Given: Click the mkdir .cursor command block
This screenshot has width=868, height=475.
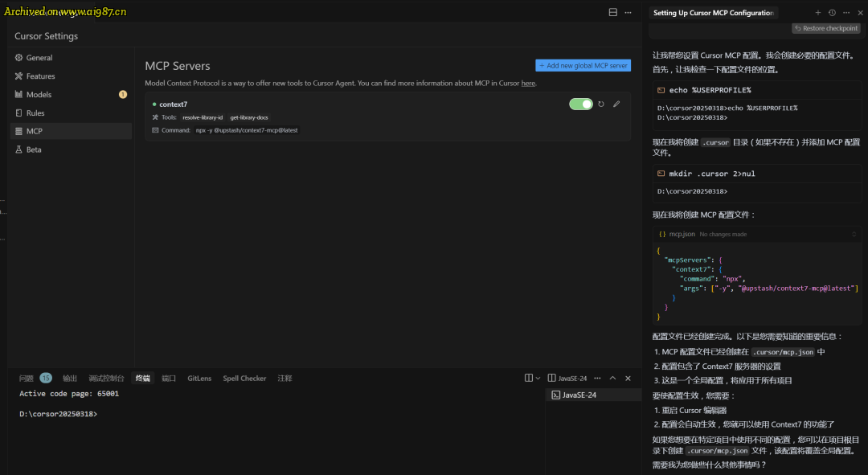Looking at the screenshot, I should (757, 174).
